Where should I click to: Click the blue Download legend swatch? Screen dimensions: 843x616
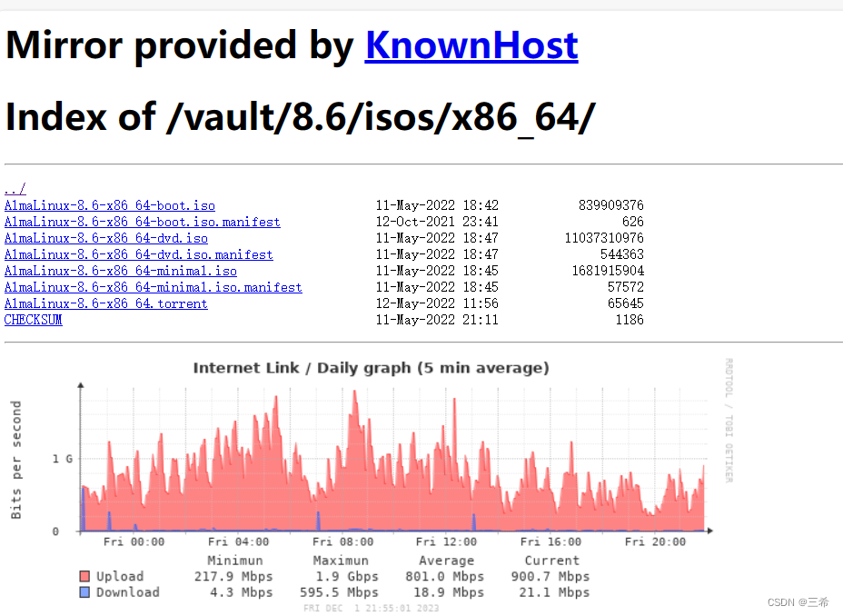coord(84,592)
